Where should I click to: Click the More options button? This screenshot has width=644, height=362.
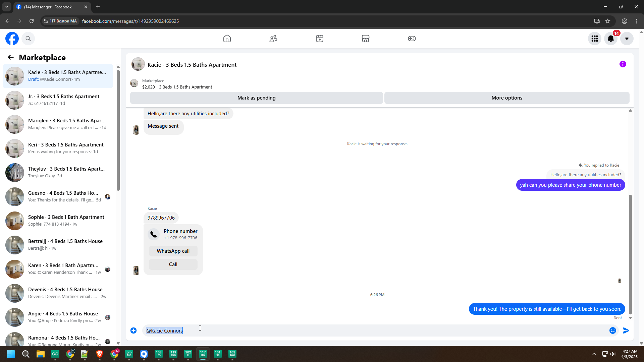point(507,98)
